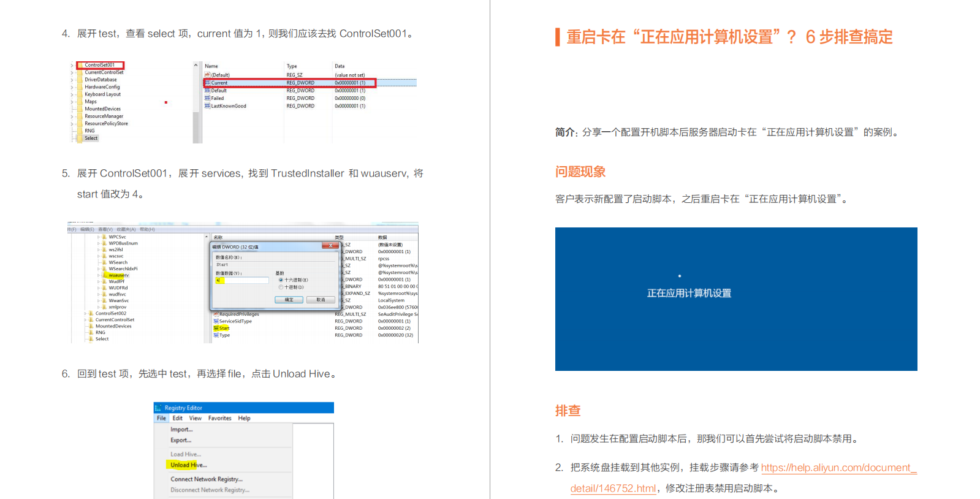Image resolution: width=980 pixels, height=499 pixels.
Task: Click the disabled Load Hive... menu entry
Action: [186, 454]
